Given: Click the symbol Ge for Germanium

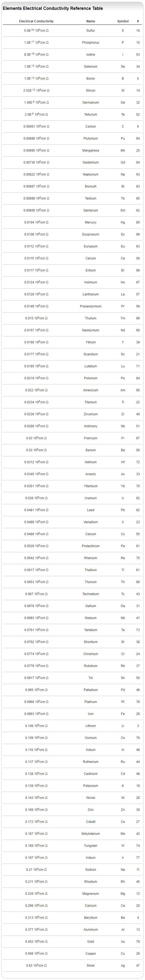Looking at the screenshot, I should click(123, 102).
